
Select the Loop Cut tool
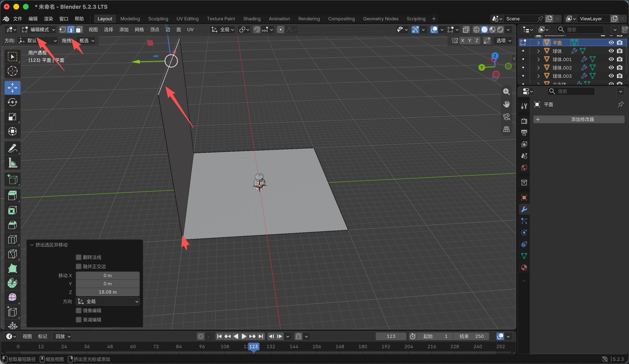12,239
